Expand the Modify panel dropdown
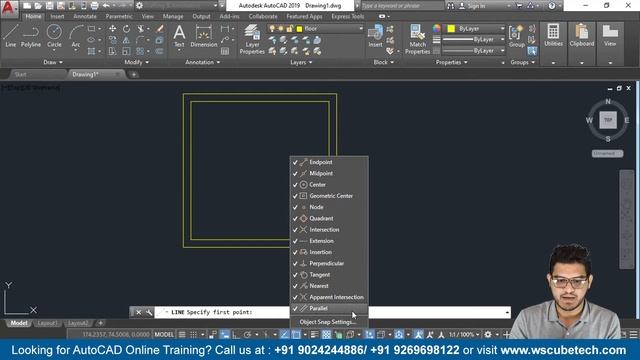This screenshot has width=640, height=360. 137,62
